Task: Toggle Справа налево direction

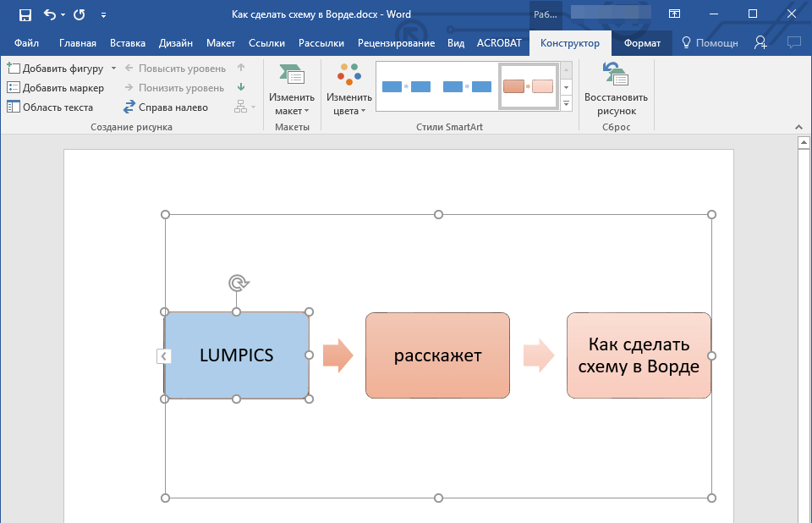Action: (166, 107)
